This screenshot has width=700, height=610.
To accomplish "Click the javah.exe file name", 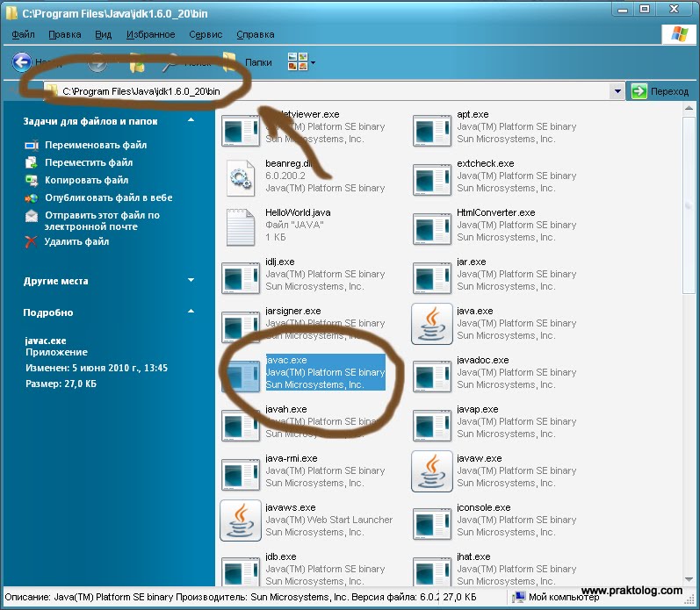I will [286, 409].
